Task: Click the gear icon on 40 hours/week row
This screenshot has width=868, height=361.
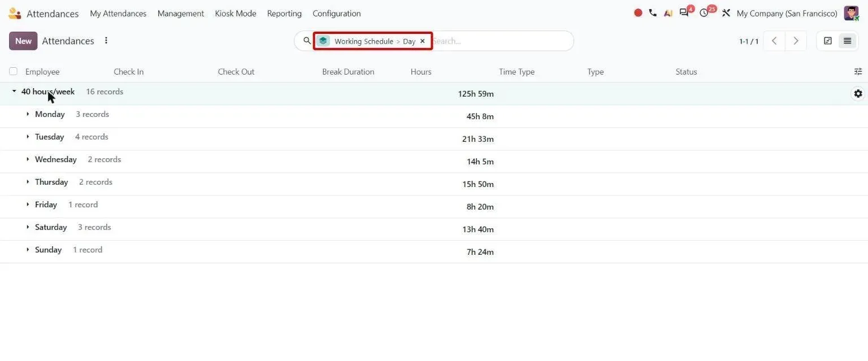Action: point(858,94)
